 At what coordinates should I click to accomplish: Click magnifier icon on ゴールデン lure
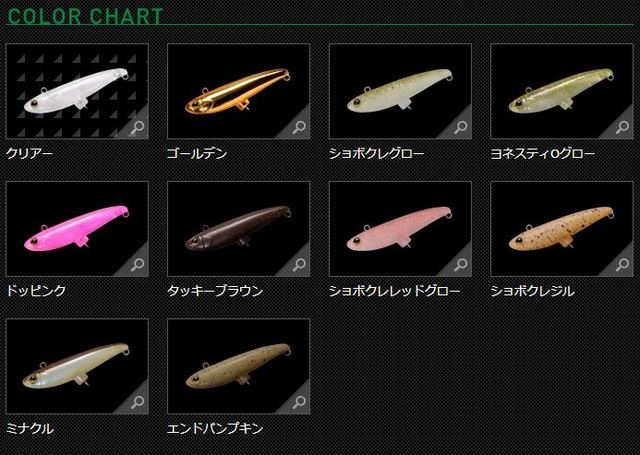coord(299,127)
